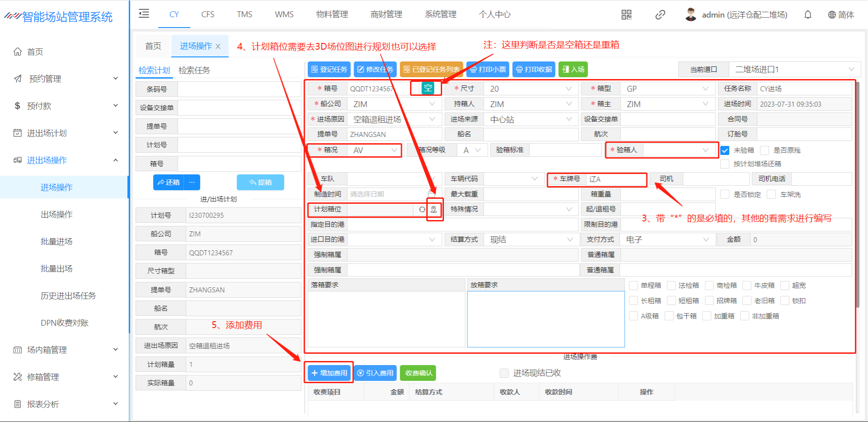Enable the 是否原残 checkbox
The height and width of the screenshot is (422, 868).
(x=764, y=150)
